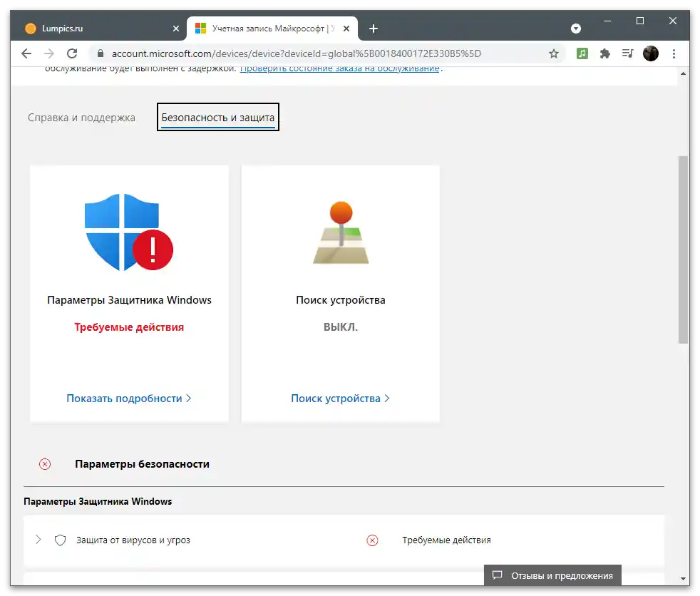Open the media control playlist icon

pyautogui.click(x=628, y=53)
